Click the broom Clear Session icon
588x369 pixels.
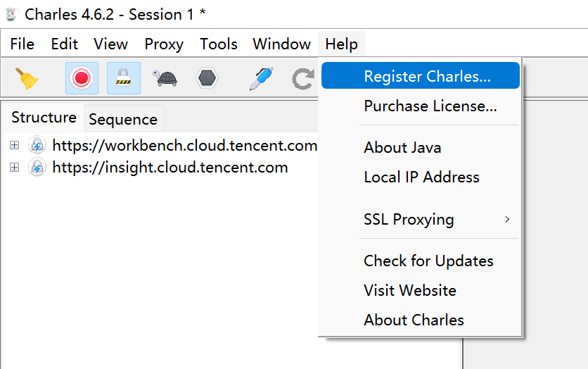(x=27, y=77)
